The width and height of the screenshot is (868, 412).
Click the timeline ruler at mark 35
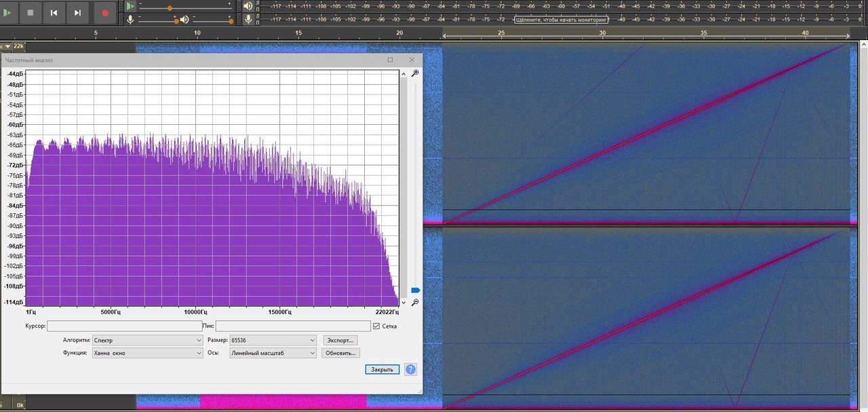coord(704,33)
